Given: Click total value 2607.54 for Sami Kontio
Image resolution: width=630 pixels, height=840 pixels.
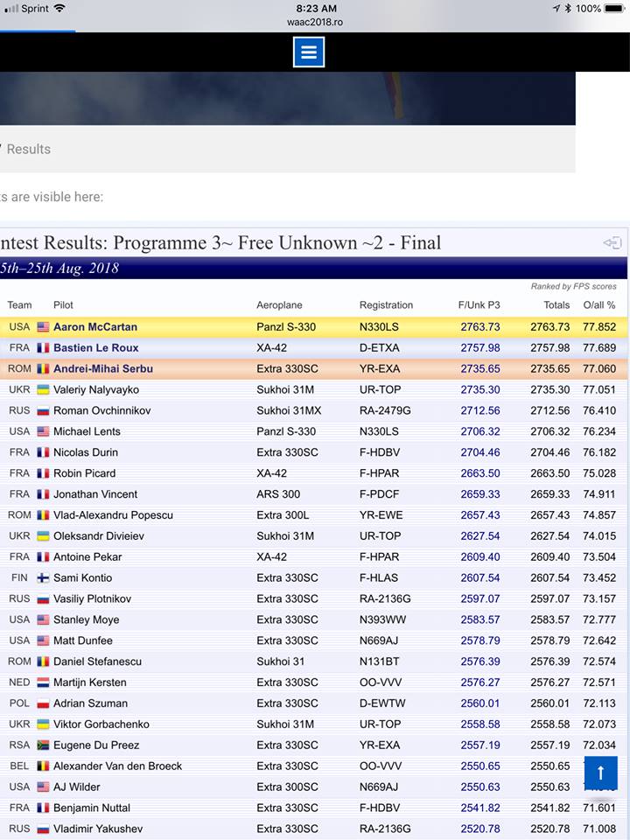Looking at the screenshot, I should tap(550, 578).
